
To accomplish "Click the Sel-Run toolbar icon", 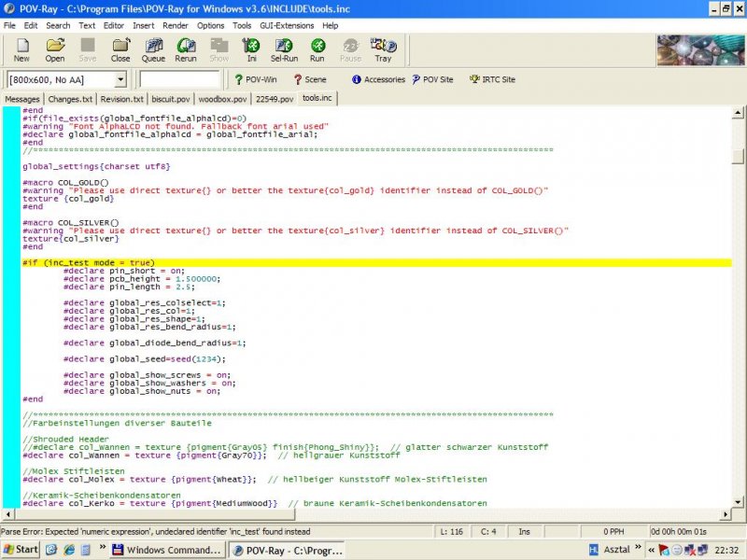I will tap(284, 50).
